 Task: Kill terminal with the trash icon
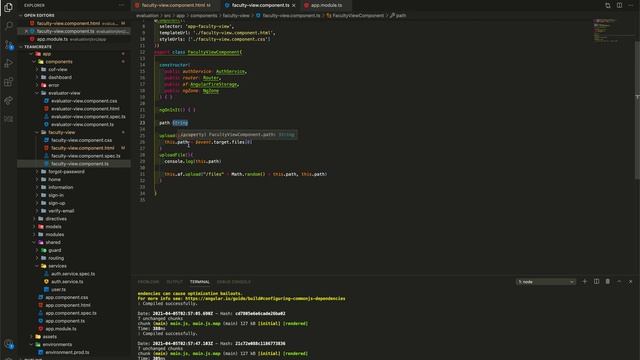tap(608, 282)
